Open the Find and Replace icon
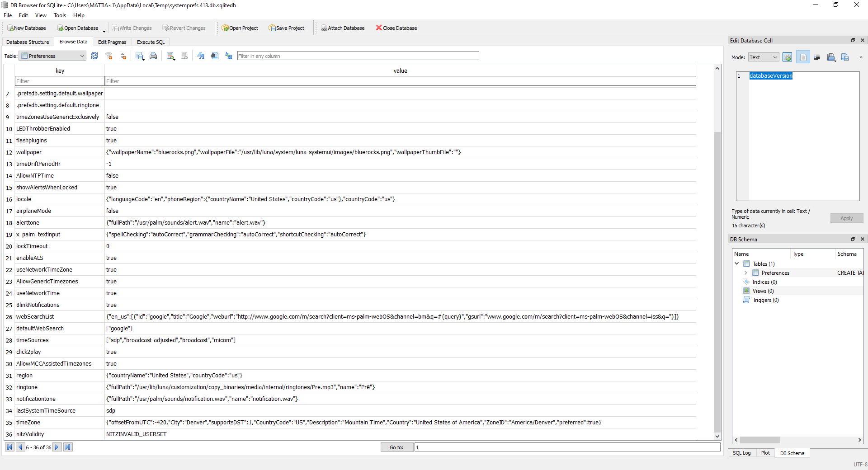Screen dimensions: 868x470 [229, 56]
